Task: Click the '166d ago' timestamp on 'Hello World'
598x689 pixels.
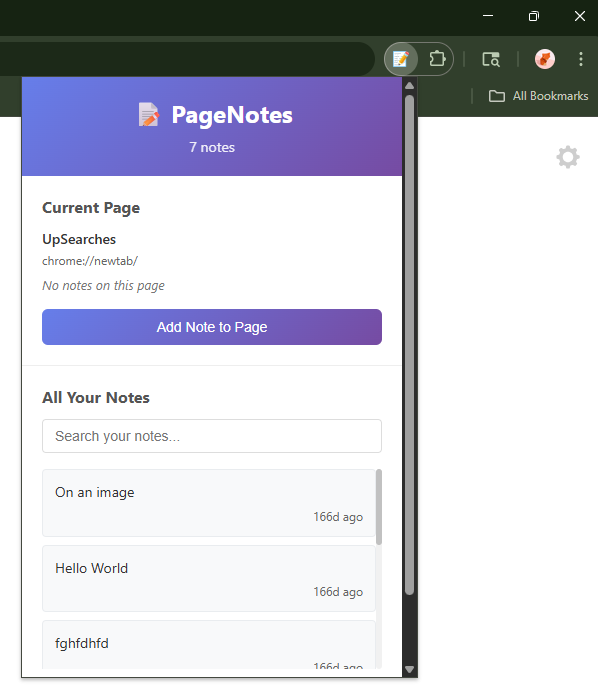Action: (338, 592)
